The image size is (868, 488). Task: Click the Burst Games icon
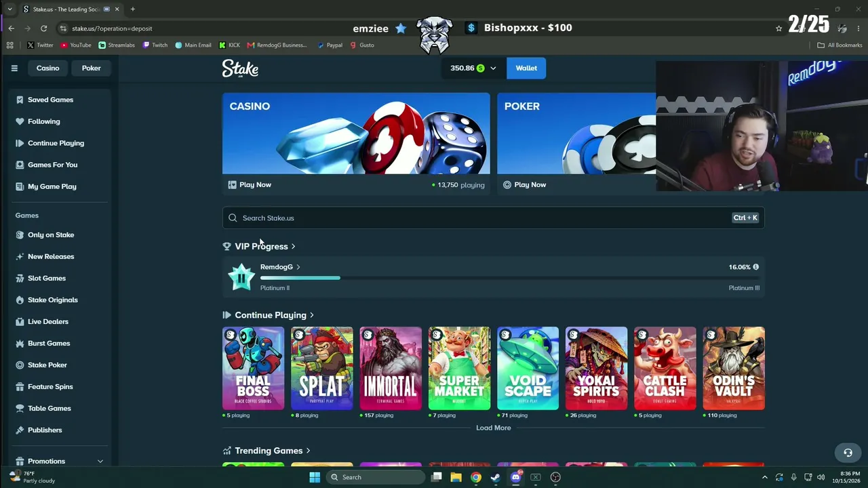(x=20, y=343)
